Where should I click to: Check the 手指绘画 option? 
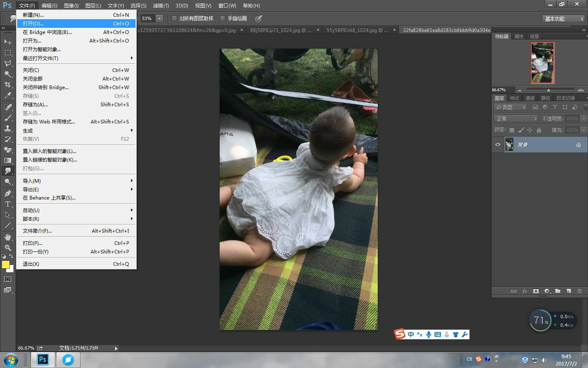pos(223,18)
